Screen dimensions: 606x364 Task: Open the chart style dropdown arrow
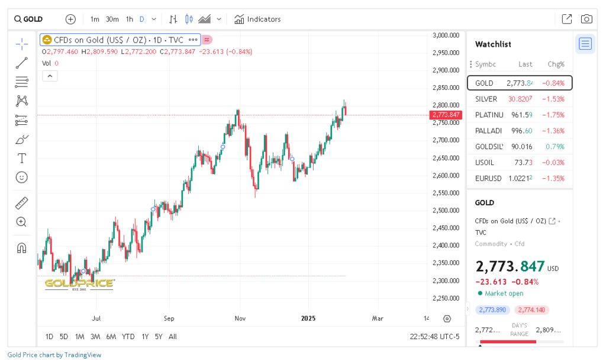pyautogui.click(x=219, y=19)
